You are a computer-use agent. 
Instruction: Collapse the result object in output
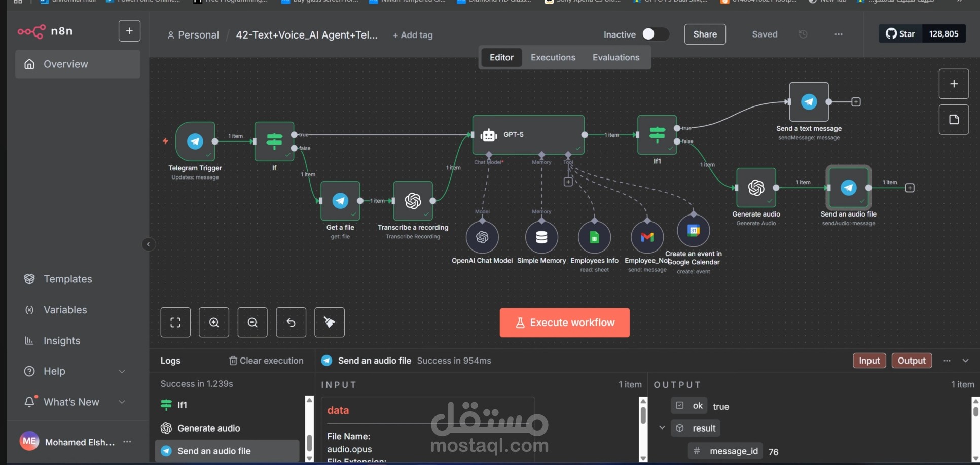pyautogui.click(x=662, y=428)
